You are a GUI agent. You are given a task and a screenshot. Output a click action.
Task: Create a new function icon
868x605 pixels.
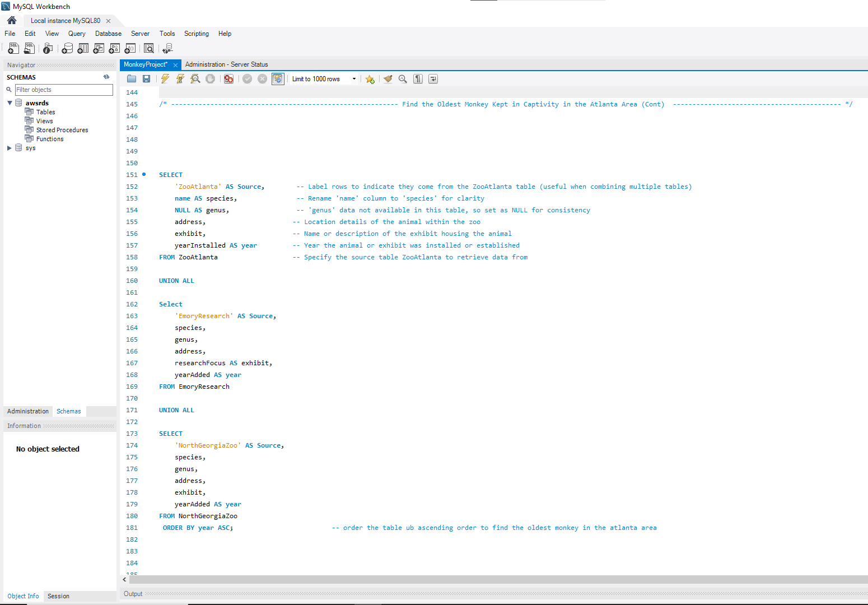tap(130, 49)
